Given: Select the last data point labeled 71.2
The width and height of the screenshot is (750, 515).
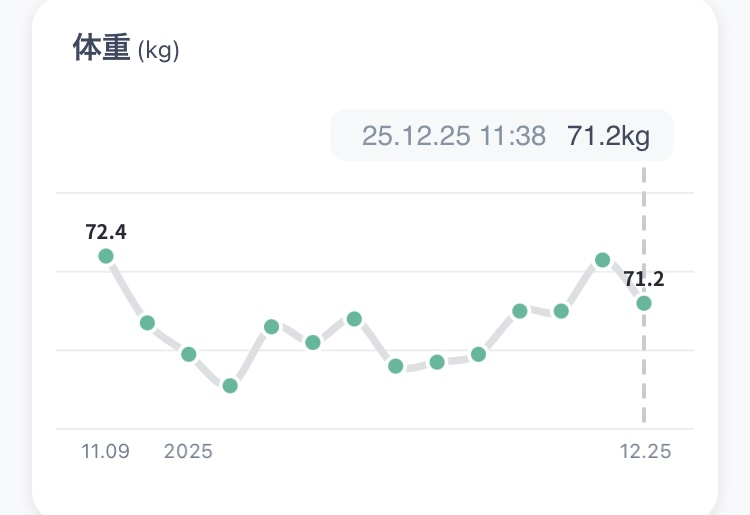Looking at the screenshot, I should pos(644,303).
